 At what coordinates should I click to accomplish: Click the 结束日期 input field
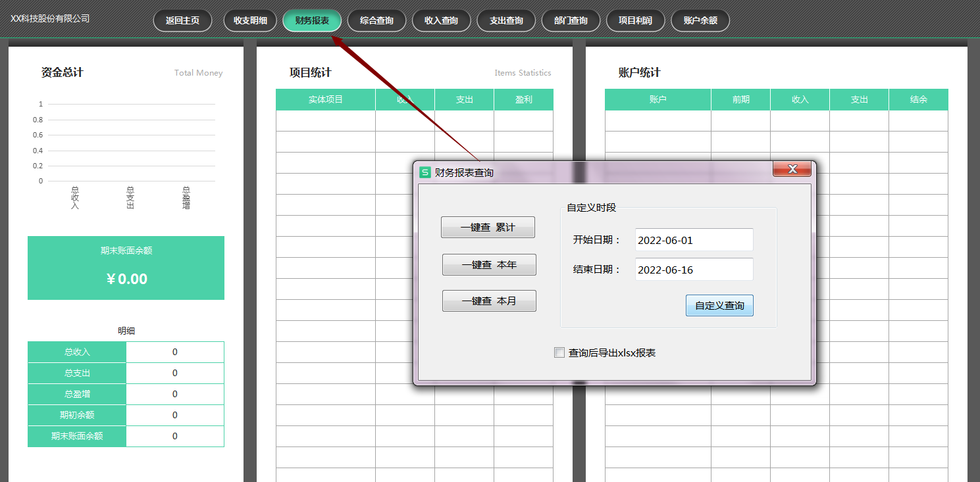(x=694, y=270)
